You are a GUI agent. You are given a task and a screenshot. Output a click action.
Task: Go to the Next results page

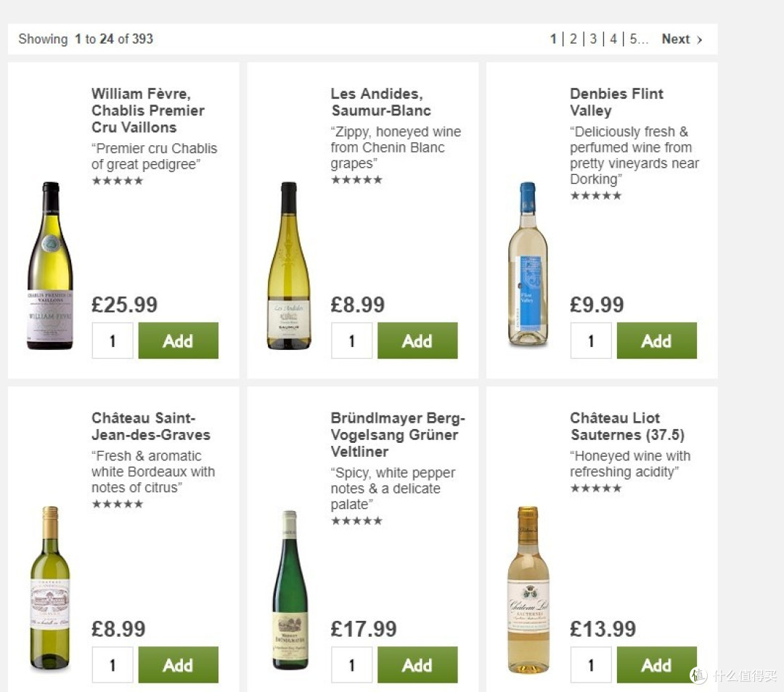682,39
